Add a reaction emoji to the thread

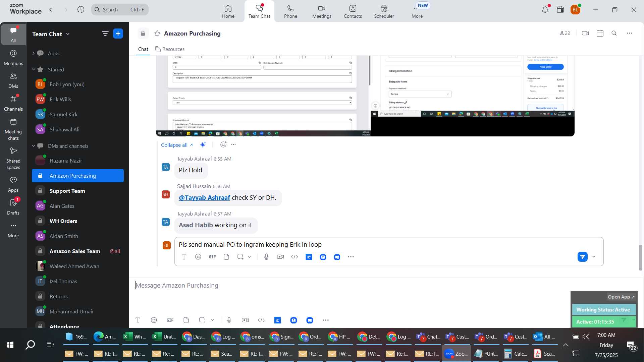[x=223, y=144]
